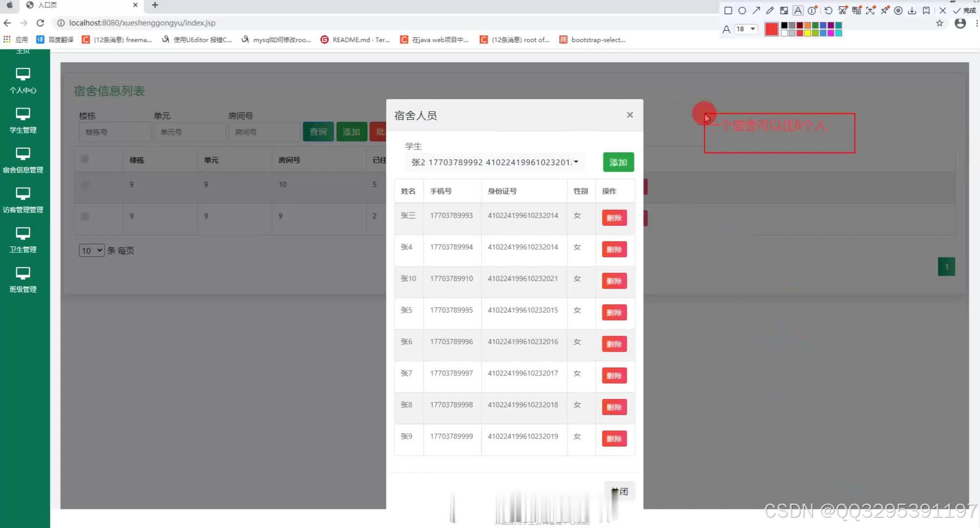Delete 张4 from the dormitory
This screenshot has width=980, height=528.
coord(614,249)
